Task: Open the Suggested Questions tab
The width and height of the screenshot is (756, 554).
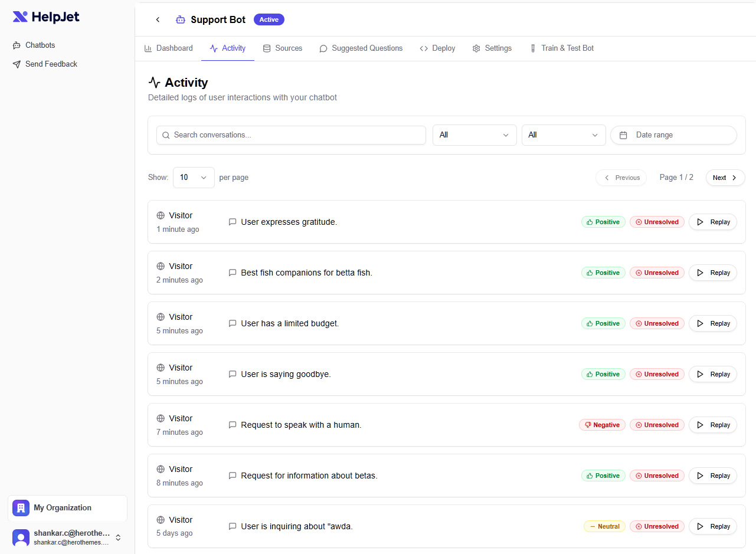Action: tap(361, 48)
